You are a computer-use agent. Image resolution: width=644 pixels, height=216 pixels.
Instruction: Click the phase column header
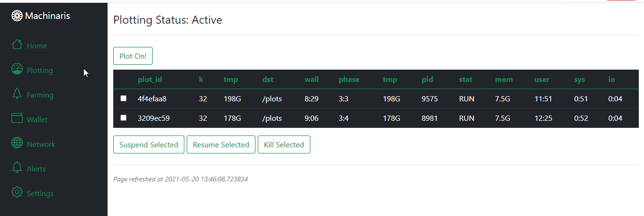[x=349, y=80]
